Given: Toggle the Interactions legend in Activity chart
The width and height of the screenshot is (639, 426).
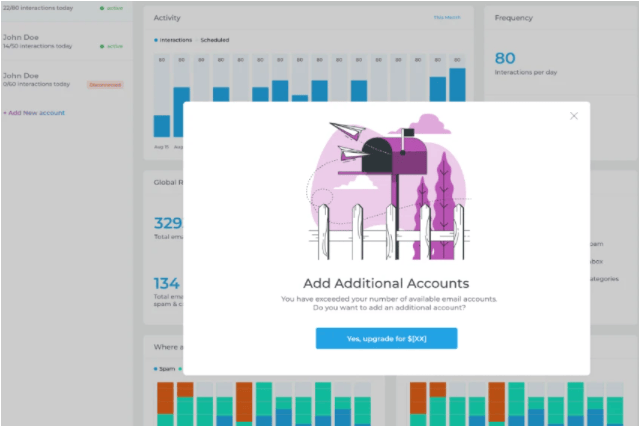Looking at the screenshot, I should (x=177, y=40).
